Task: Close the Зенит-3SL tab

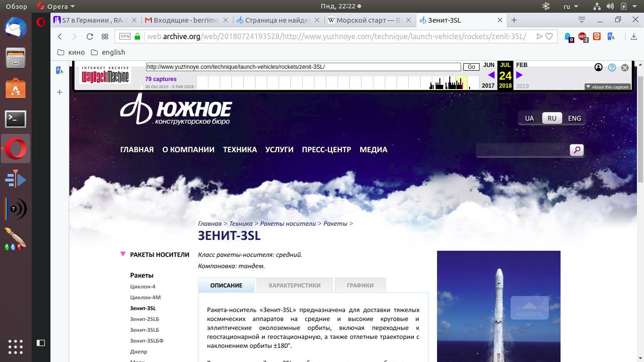Action: tap(500, 20)
